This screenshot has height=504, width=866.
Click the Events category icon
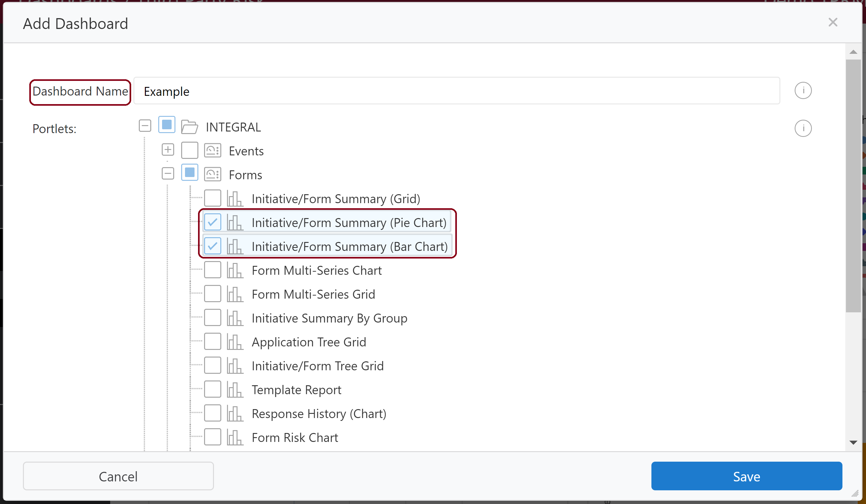212,151
